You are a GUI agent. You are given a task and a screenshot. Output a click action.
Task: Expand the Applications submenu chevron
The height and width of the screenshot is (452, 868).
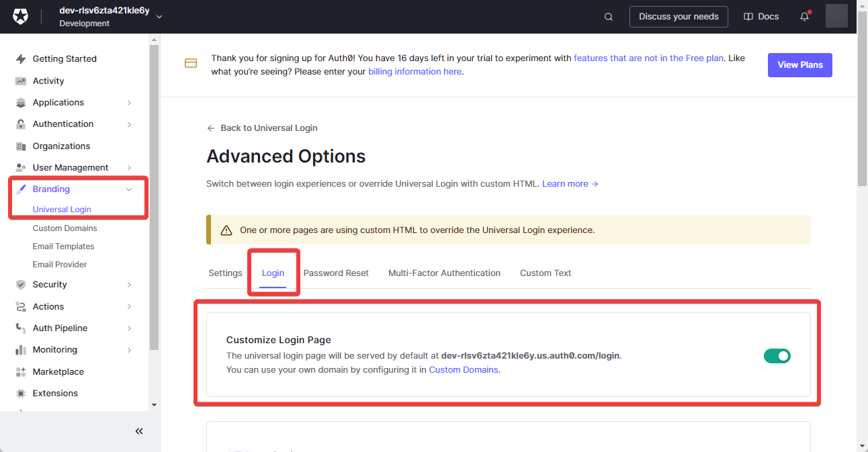129,103
